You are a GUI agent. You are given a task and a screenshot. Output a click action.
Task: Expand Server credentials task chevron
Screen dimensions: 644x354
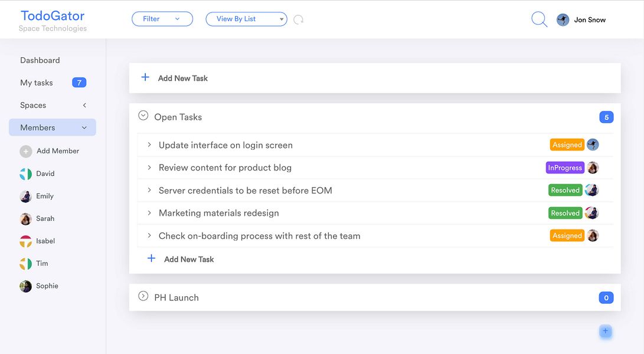[149, 190]
